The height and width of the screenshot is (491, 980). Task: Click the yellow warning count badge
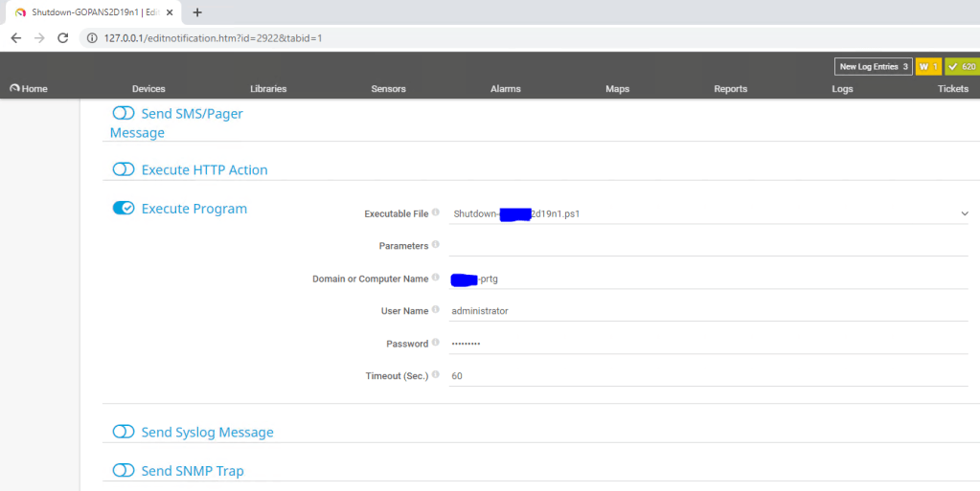click(927, 67)
